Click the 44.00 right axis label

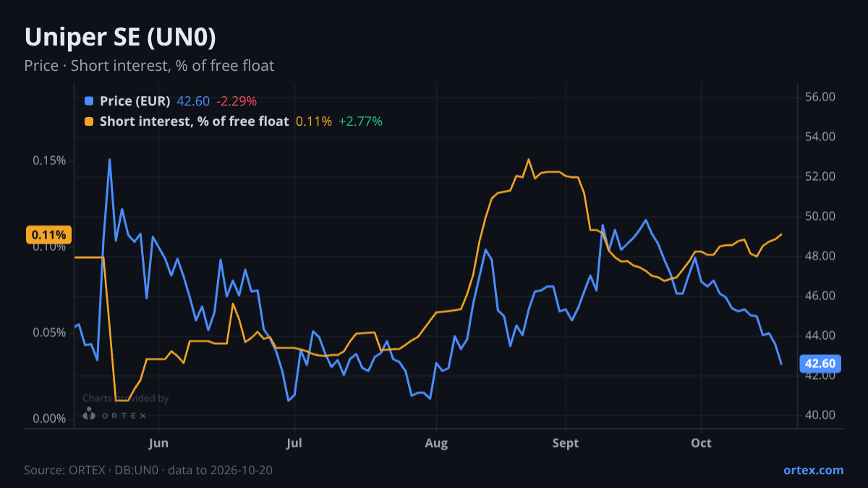(820, 335)
